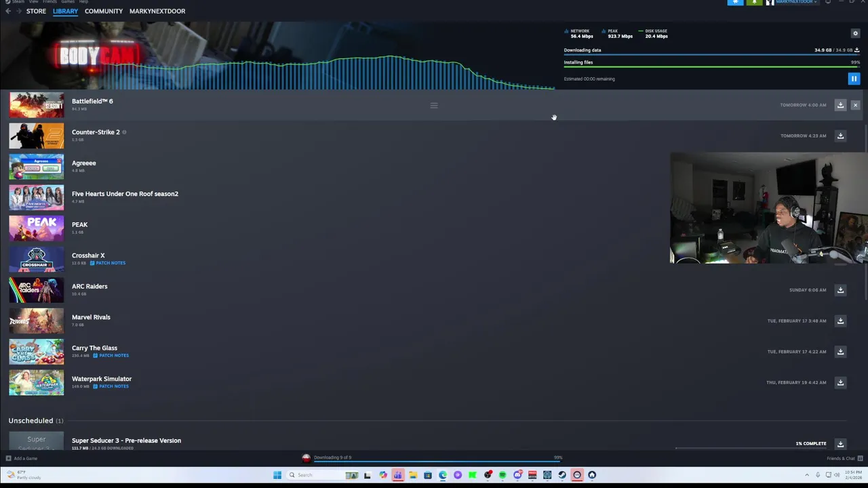
Task: Remove Battlefield 6 from the queue
Action: tap(855, 105)
